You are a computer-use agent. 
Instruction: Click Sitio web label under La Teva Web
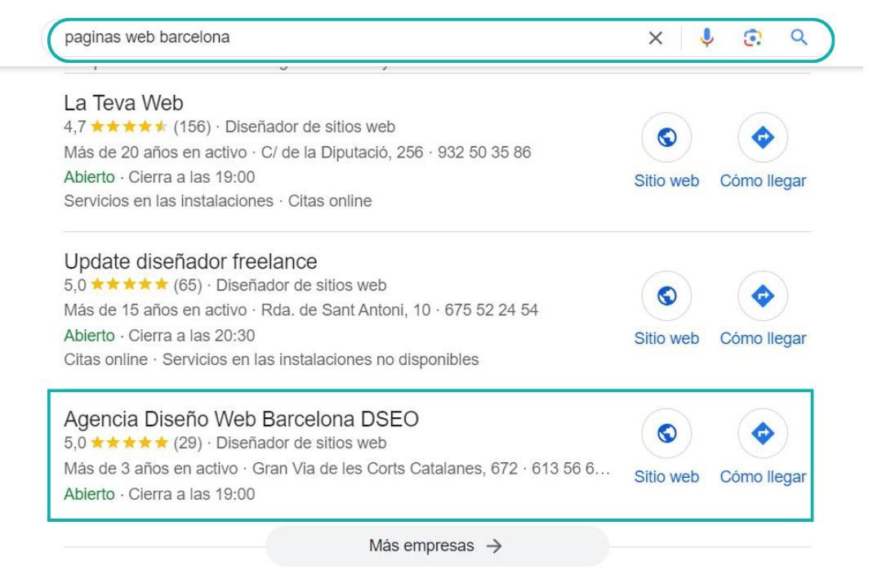point(666,180)
